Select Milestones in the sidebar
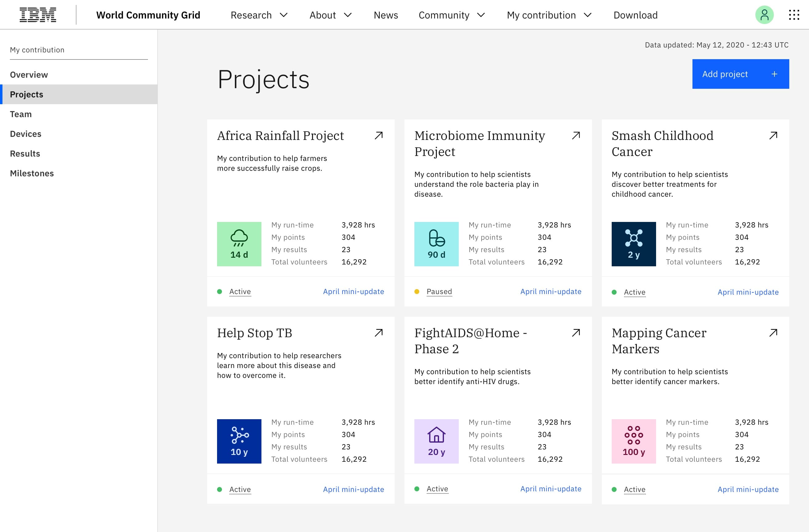The image size is (809, 532). pos(79,173)
